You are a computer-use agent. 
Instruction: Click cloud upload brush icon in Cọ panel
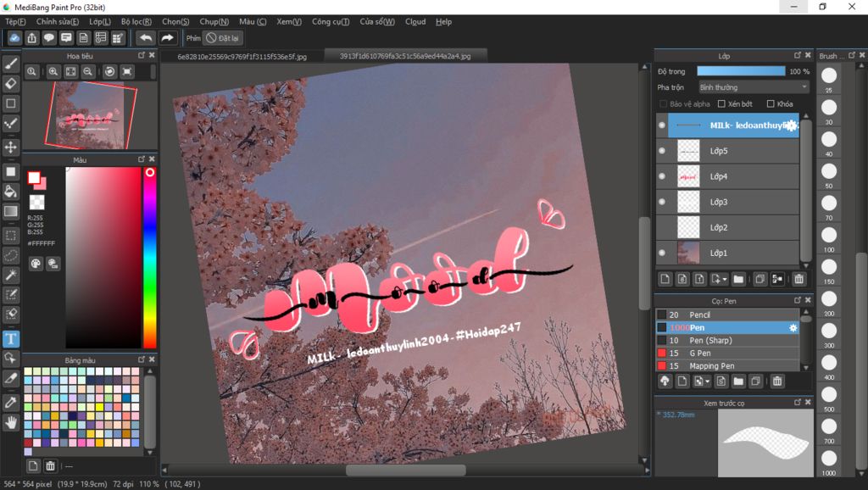click(665, 381)
